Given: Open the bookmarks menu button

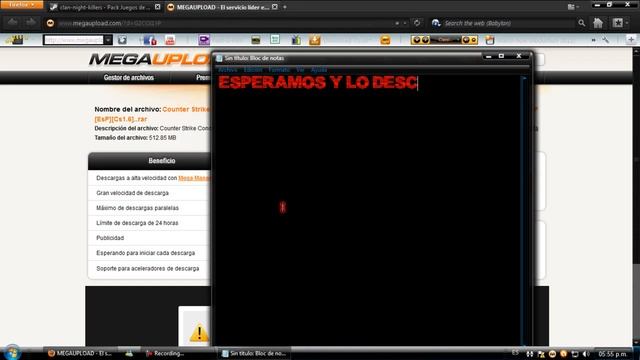Looking at the screenshot, I should coord(619,23).
